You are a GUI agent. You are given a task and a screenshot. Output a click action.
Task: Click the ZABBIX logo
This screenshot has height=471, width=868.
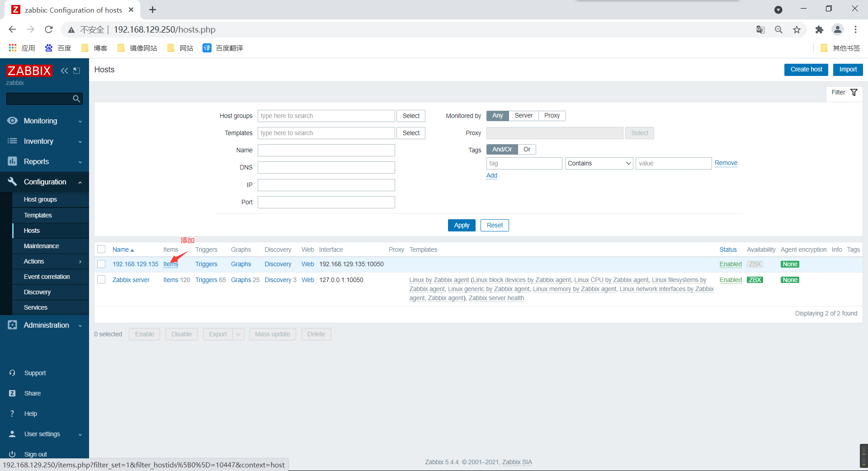click(x=29, y=71)
